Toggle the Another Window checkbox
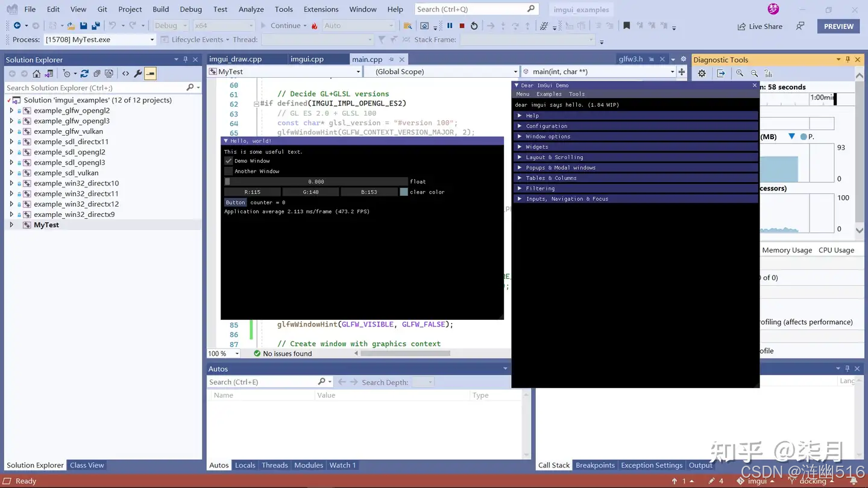The height and width of the screenshot is (488, 868). pyautogui.click(x=228, y=171)
